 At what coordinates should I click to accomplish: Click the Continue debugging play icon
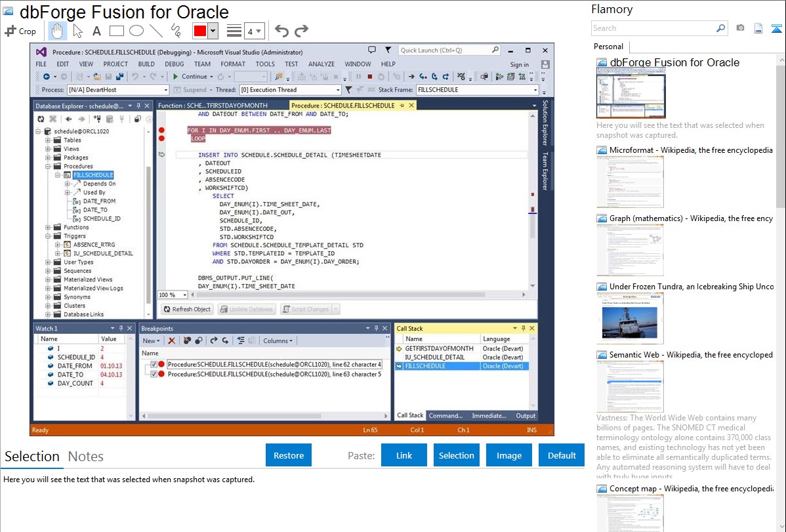click(175, 76)
